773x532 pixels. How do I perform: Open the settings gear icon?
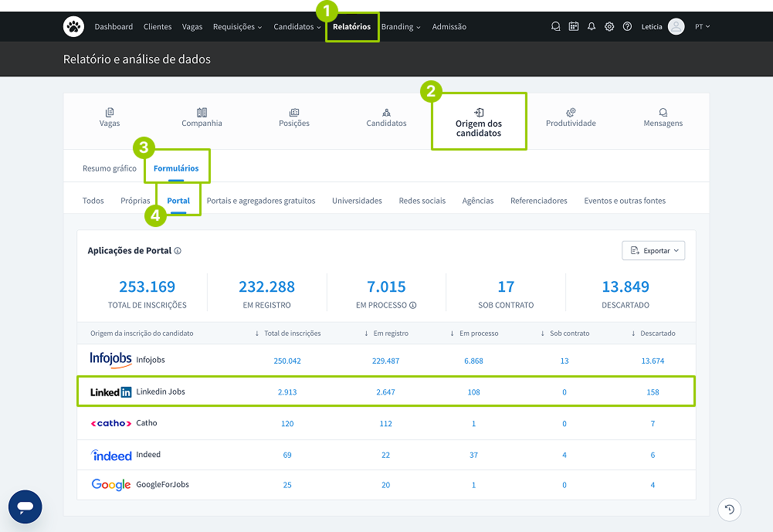(609, 26)
